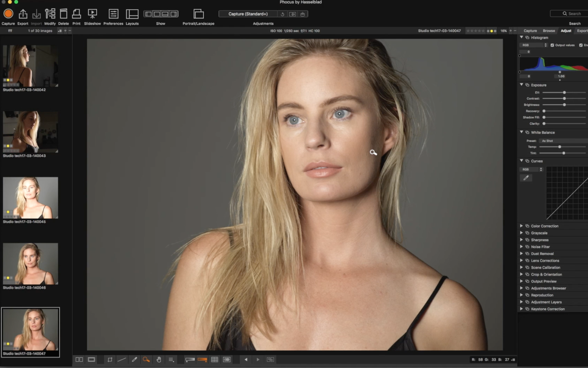The width and height of the screenshot is (588, 368).
Task: Select the eyedropper neutralization tool
Action: coord(134,359)
